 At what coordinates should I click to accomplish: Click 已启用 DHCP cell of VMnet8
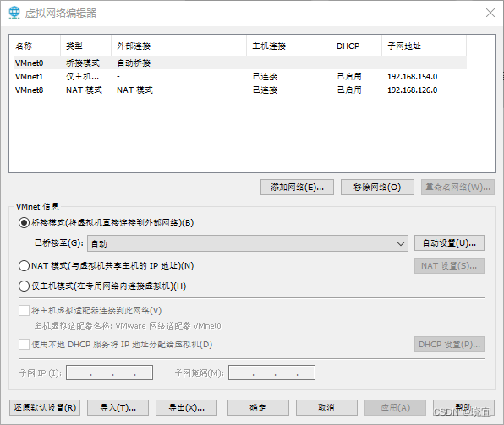(349, 90)
